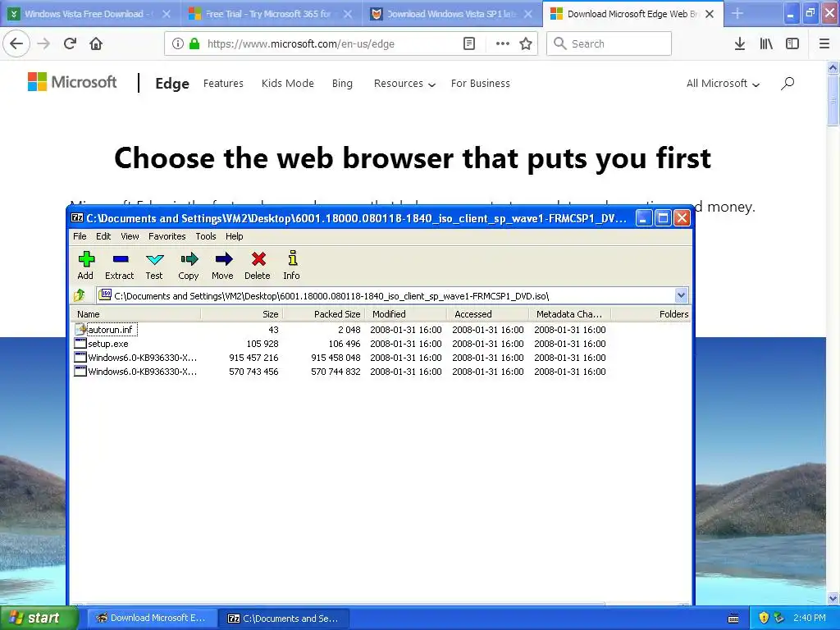Switch to Download Windows Vista SP1 tab
This screenshot has width=840, height=630.
pos(450,14)
